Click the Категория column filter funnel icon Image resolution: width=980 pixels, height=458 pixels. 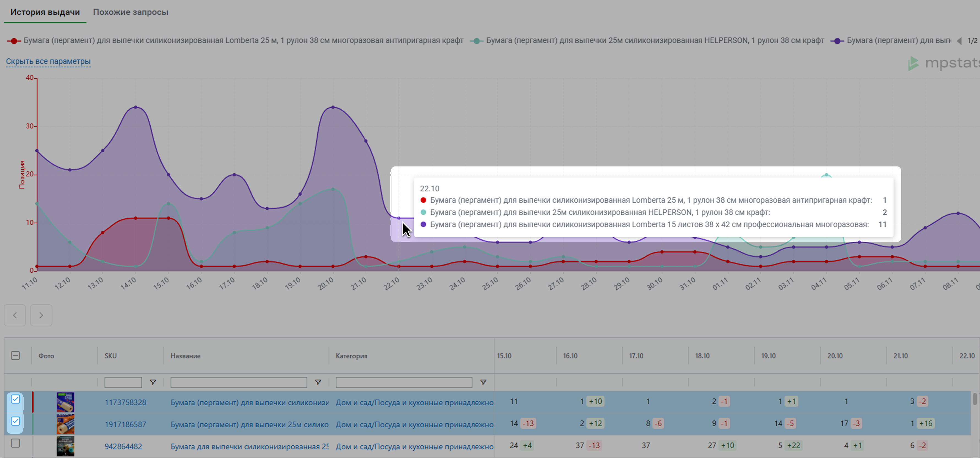click(x=483, y=382)
